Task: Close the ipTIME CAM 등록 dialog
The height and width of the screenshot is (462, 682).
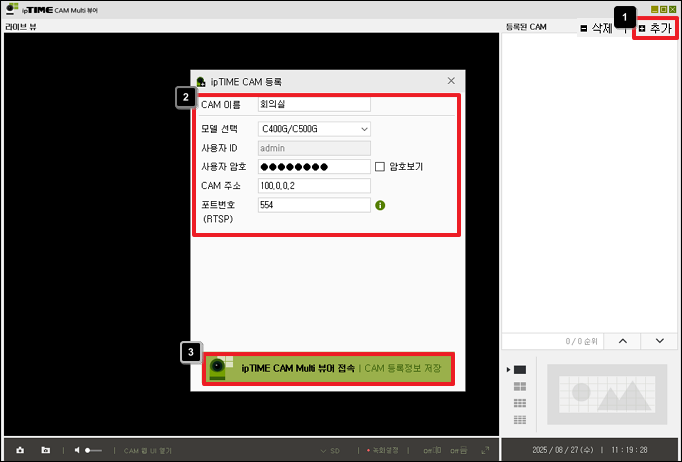Action: (451, 80)
